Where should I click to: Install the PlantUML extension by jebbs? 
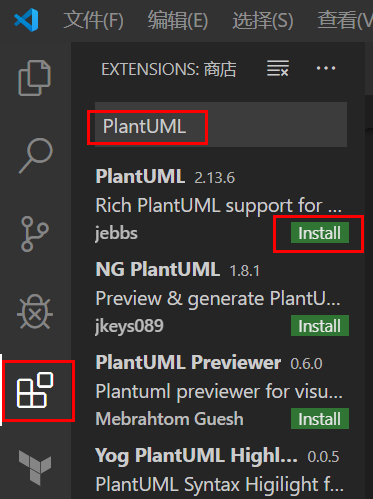tap(320, 233)
